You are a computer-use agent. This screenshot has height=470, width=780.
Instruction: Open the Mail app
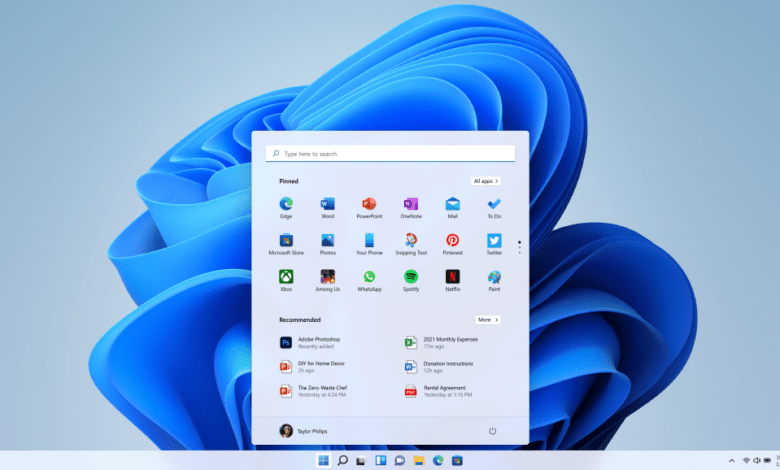[x=453, y=207]
